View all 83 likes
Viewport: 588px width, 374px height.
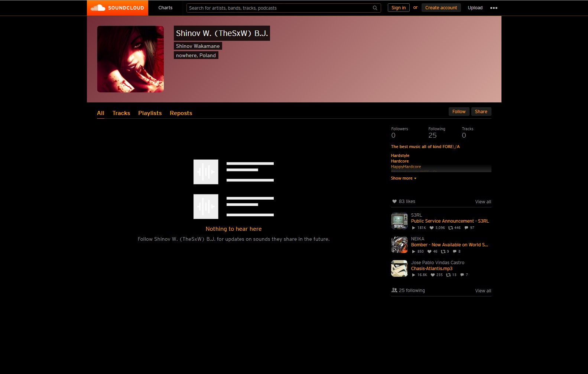click(x=483, y=202)
